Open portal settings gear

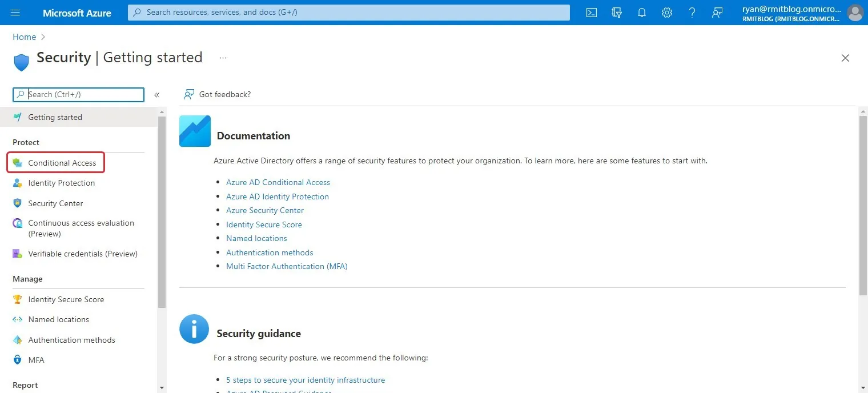click(667, 13)
